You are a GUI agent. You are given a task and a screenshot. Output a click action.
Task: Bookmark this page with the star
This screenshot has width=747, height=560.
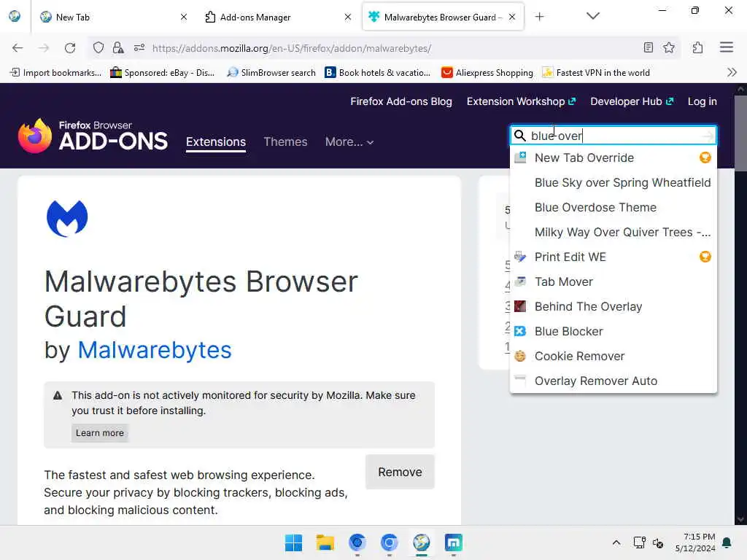point(669,47)
